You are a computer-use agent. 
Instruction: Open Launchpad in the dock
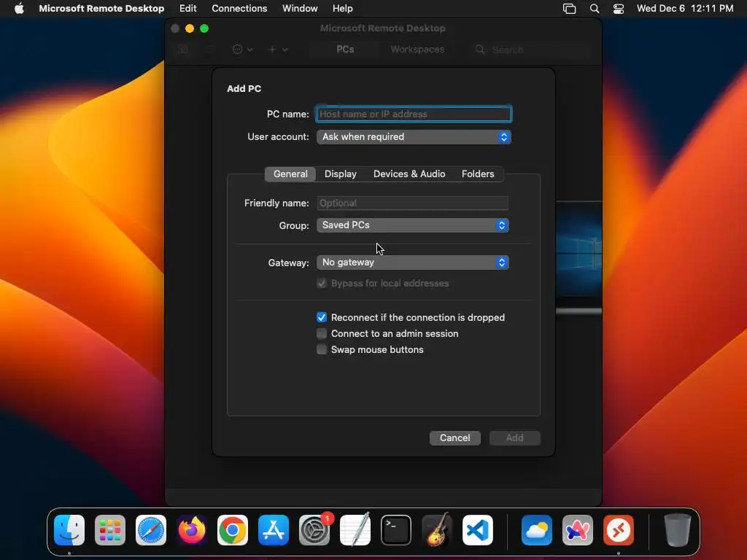click(x=110, y=530)
